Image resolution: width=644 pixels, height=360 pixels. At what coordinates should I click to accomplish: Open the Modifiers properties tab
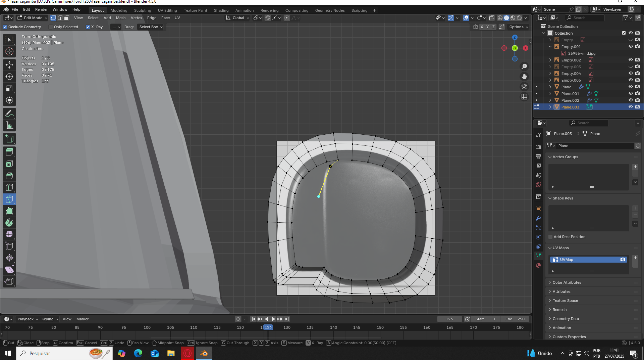pos(538,218)
